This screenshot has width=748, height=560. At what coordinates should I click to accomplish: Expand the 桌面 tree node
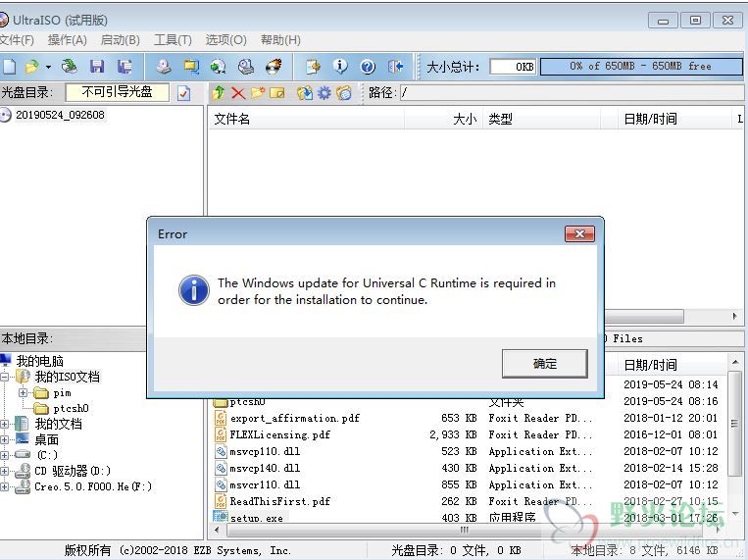(x=4, y=439)
